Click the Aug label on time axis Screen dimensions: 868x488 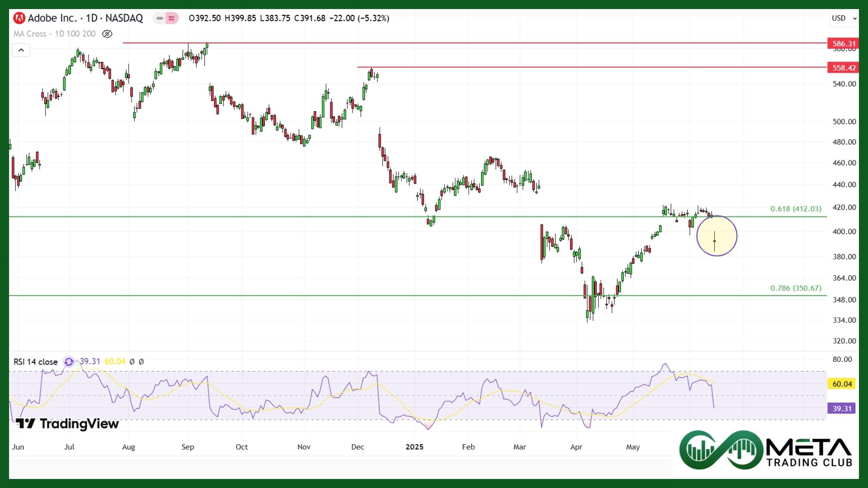(x=128, y=447)
